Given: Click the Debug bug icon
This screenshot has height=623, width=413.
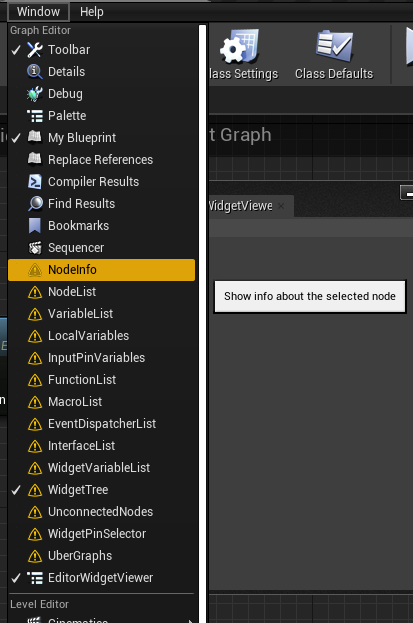Looking at the screenshot, I should 35,94.
